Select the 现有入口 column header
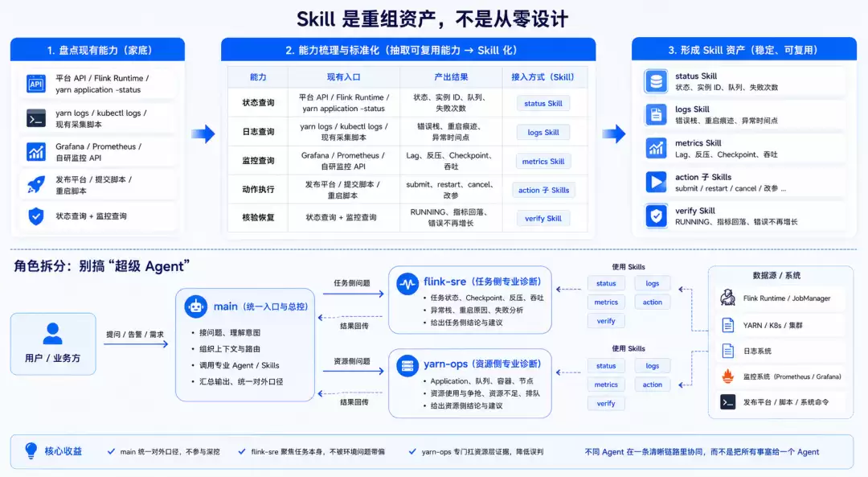The height and width of the screenshot is (477, 868). click(x=344, y=77)
